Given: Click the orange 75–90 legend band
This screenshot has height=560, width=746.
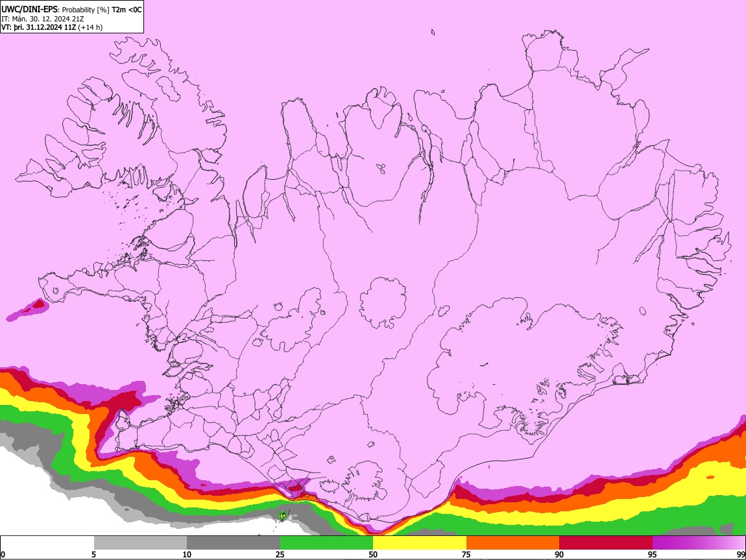Looking at the screenshot, I should tap(513, 543).
